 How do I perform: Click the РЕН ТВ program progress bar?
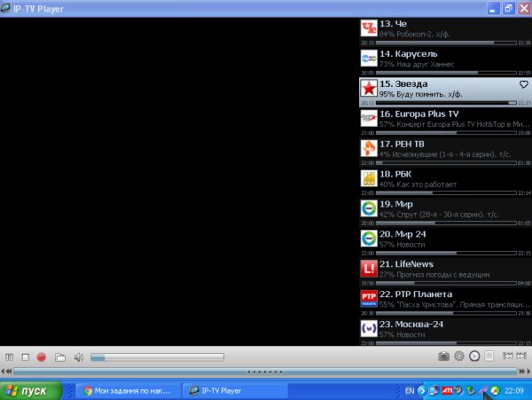click(446, 163)
